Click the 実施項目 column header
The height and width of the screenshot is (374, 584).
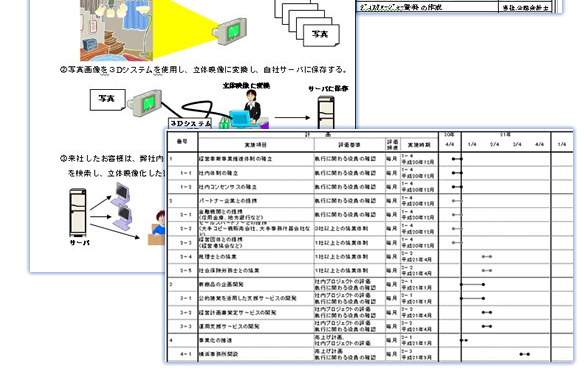(256, 145)
